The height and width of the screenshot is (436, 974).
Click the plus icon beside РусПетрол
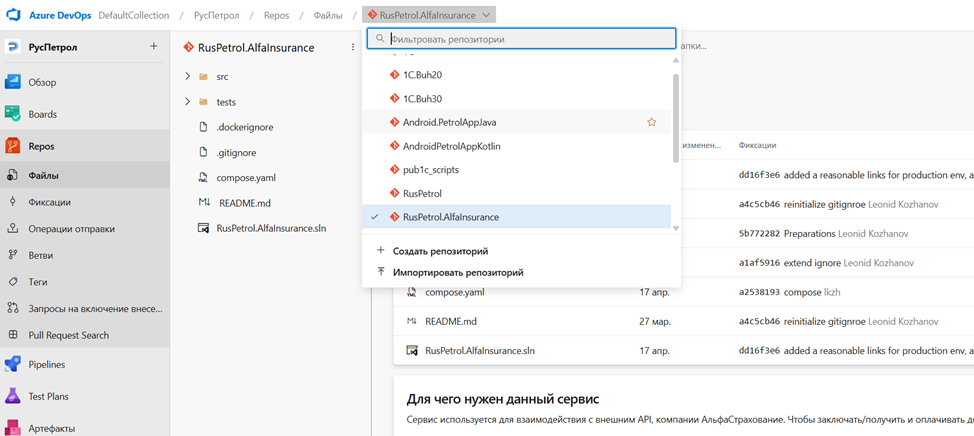click(x=154, y=47)
